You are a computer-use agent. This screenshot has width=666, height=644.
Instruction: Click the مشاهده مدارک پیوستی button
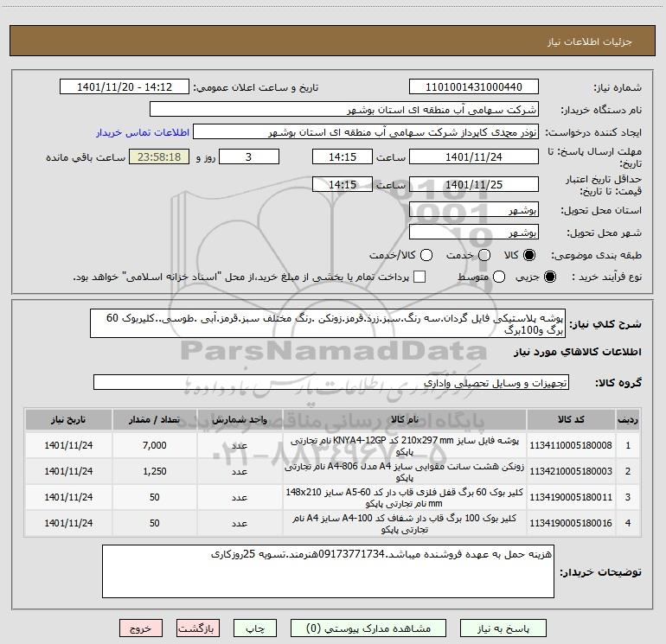[x=368, y=628]
